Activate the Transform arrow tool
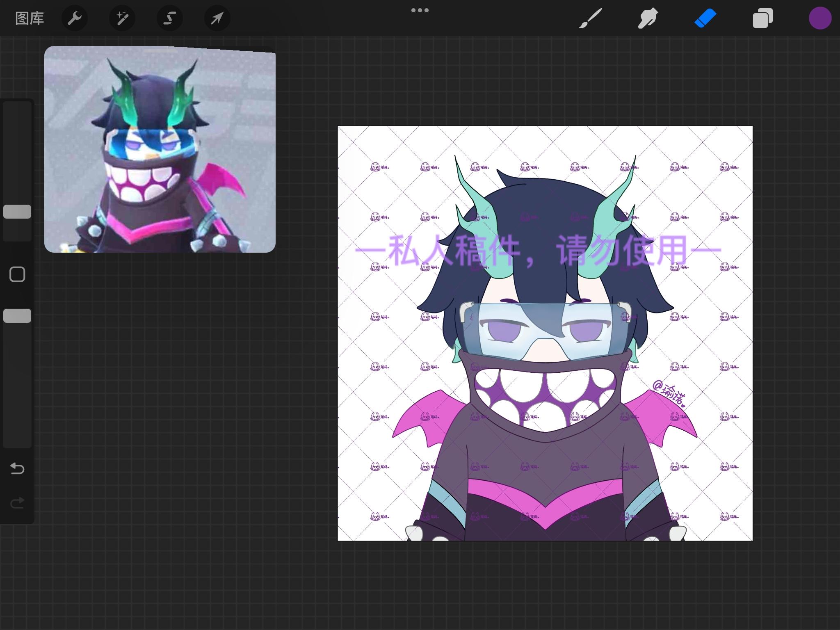 217,18
